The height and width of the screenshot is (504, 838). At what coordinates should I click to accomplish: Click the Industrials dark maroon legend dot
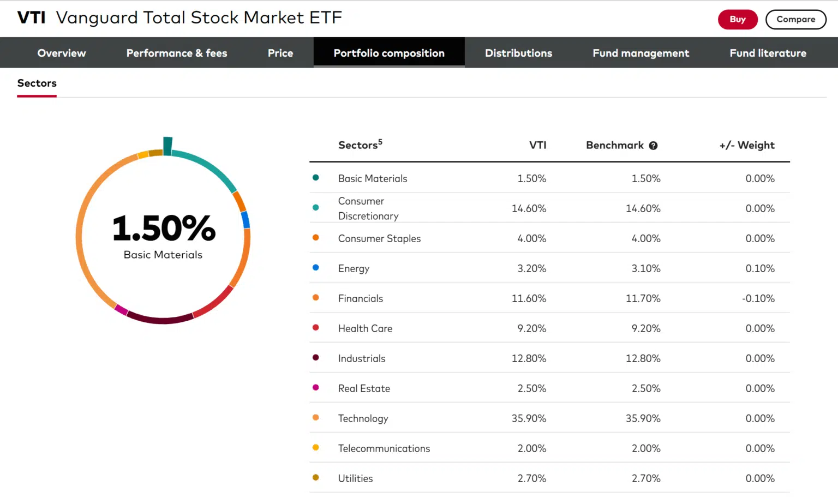315,358
